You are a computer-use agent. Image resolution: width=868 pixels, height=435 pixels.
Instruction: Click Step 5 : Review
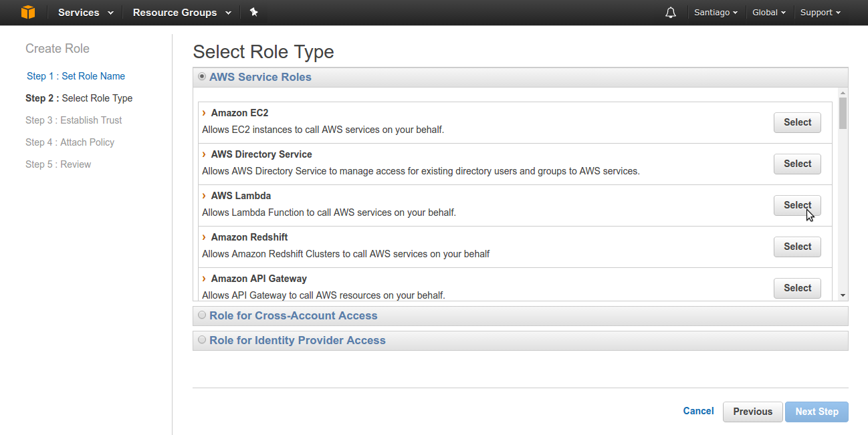pos(58,164)
